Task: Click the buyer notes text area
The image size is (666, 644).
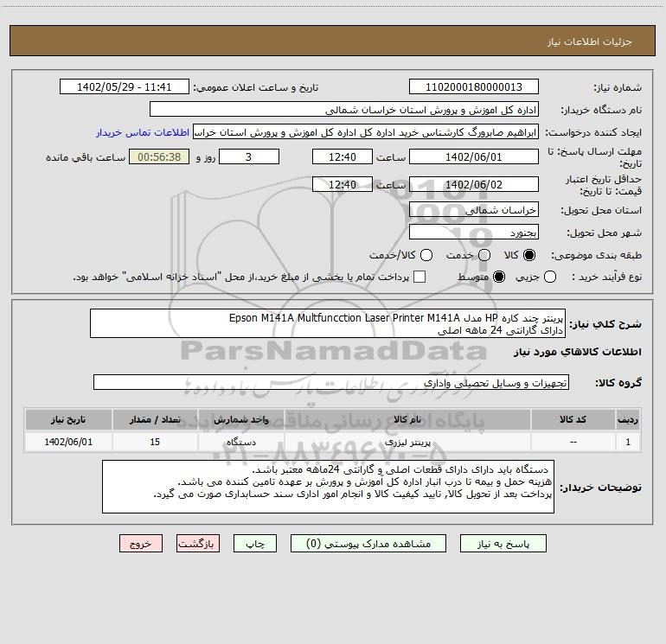Action: (x=328, y=487)
